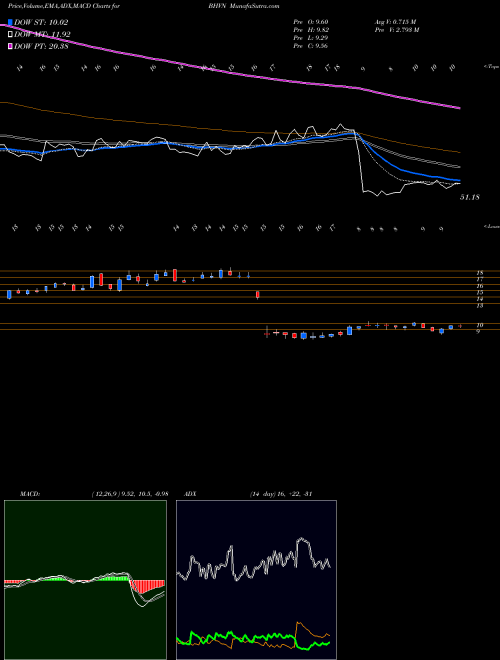Click the last candlestick on the right
Viewport: 500px width, 660px height.
tap(460, 326)
